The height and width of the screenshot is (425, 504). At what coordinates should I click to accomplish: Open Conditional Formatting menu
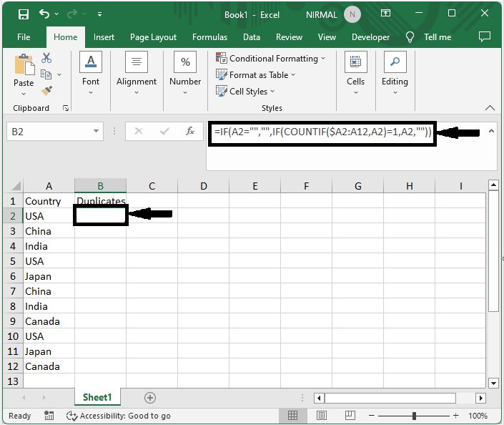coord(271,58)
